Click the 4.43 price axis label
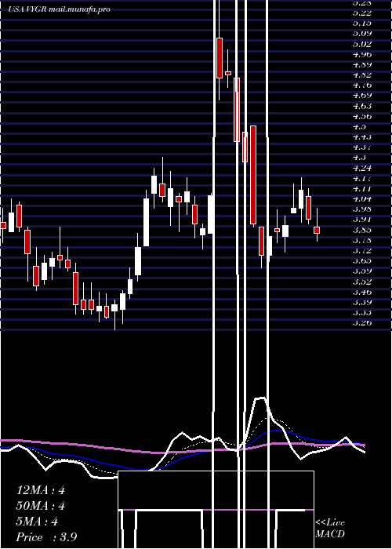 362,137
